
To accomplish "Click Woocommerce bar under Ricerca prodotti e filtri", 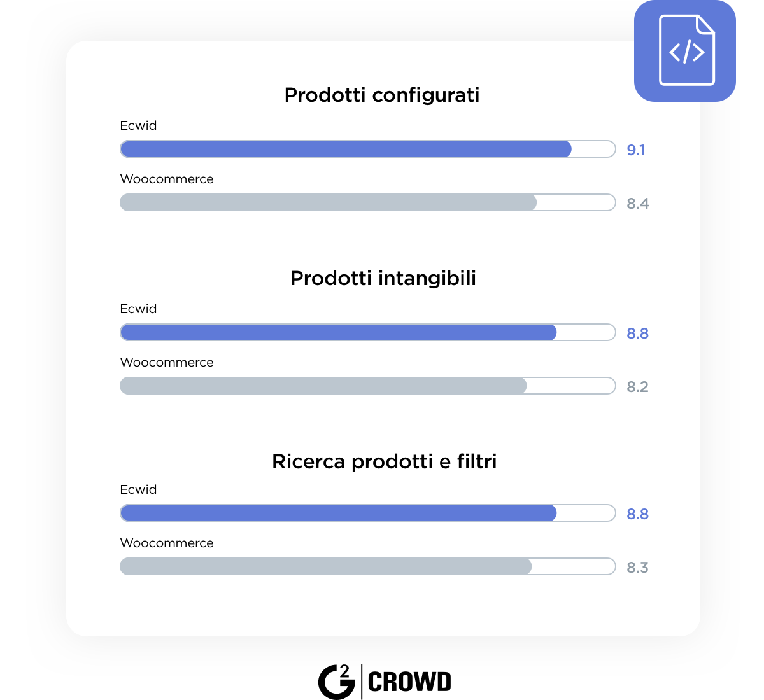I will [368, 566].
